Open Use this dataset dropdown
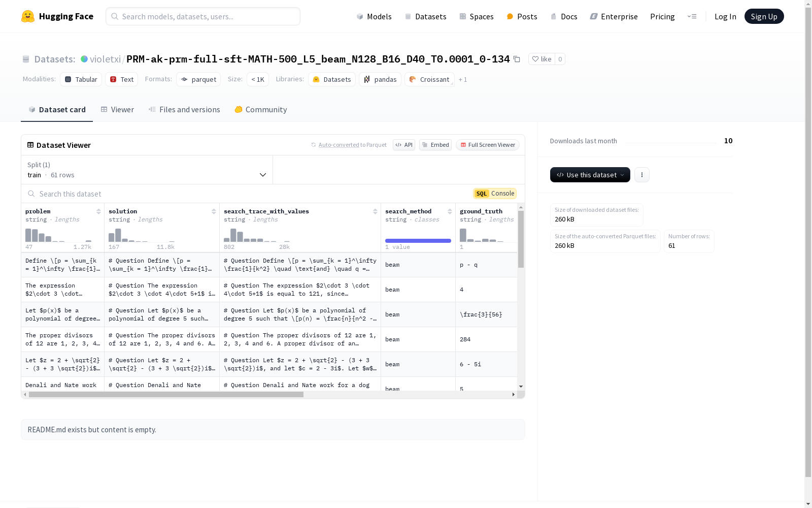812x508 pixels. tap(590, 175)
